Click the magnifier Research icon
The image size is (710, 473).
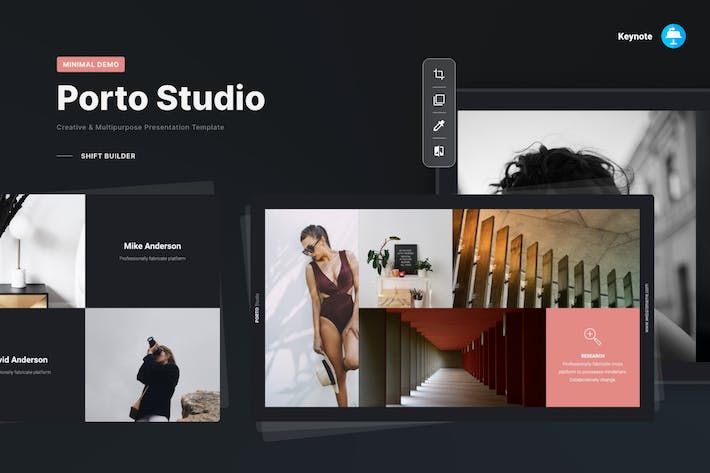(592, 337)
